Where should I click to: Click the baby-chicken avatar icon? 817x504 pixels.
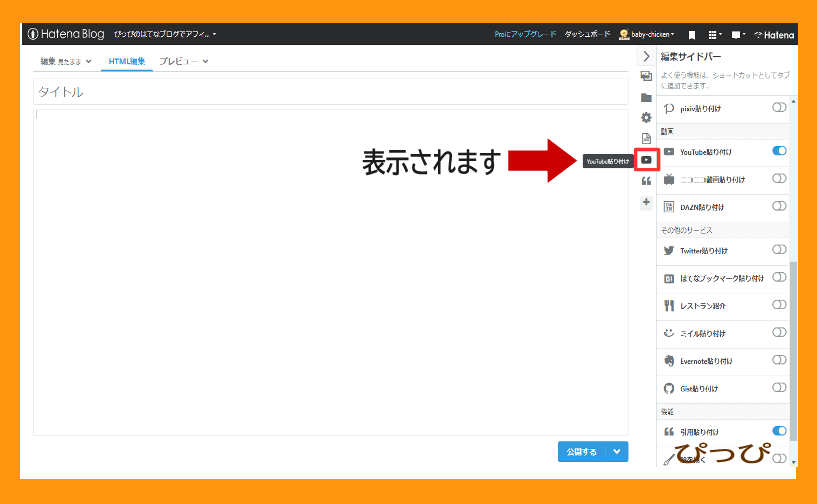(x=624, y=34)
